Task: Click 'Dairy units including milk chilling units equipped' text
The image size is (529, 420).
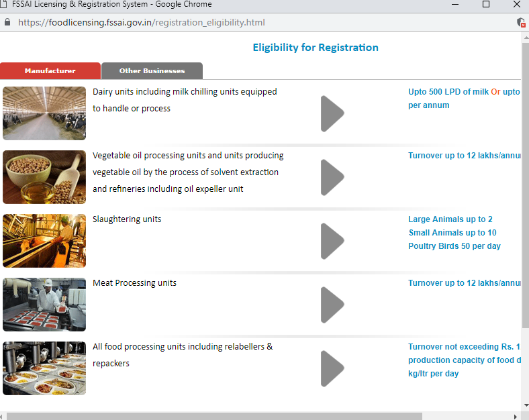Action: pyautogui.click(x=185, y=92)
